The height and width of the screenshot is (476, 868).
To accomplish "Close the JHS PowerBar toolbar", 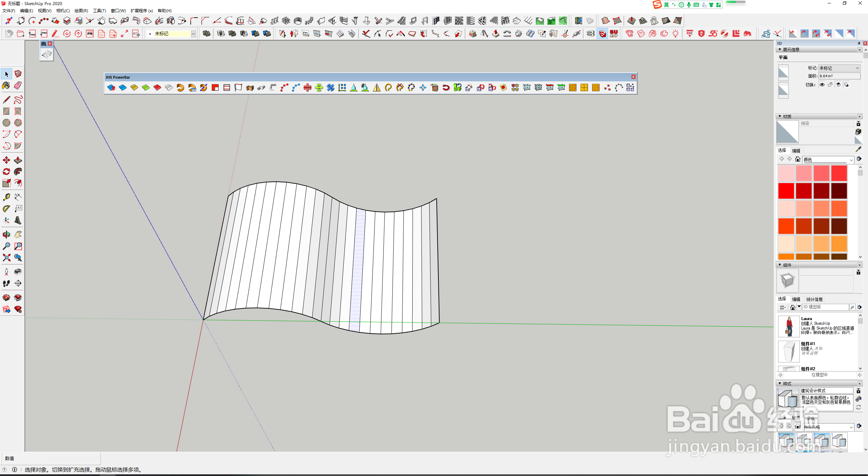I will [633, 77].
